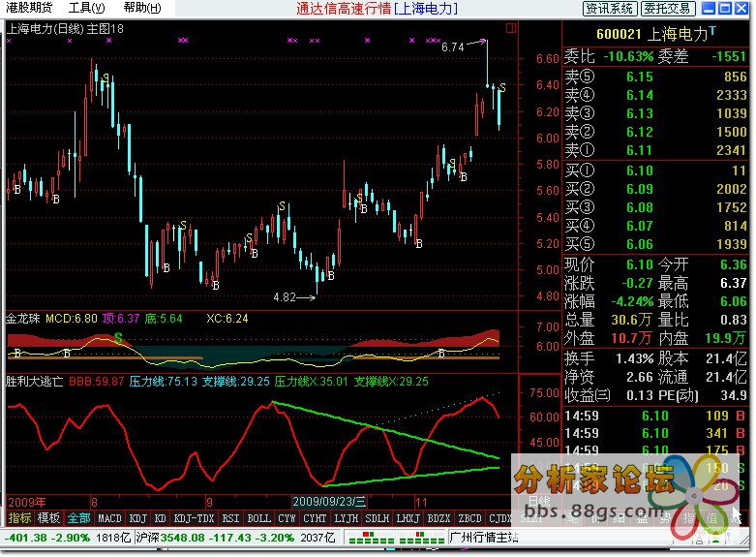This screenshot has width=756, height=557.
Task: Switch to the CYHT indicator
Action: pyautogui.click(x=315, y=518)
